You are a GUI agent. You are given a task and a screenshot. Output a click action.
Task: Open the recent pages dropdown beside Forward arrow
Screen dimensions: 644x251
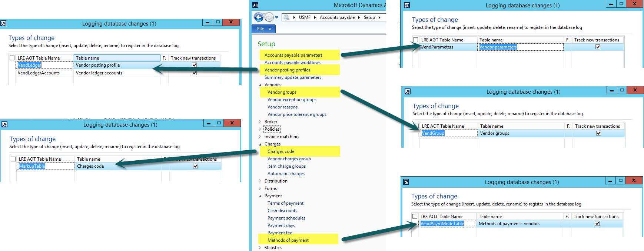(x=277, y=17)
